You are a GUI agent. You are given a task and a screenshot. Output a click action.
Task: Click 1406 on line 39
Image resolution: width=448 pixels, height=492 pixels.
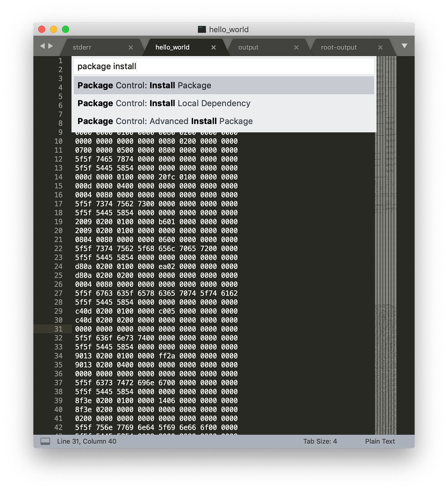(x=167, y=400)
